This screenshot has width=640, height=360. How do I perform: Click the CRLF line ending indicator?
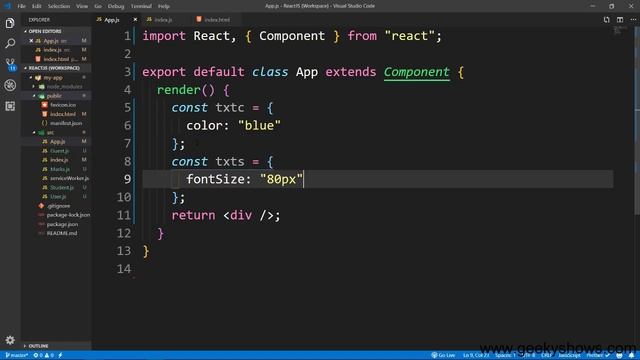(547, 356)
